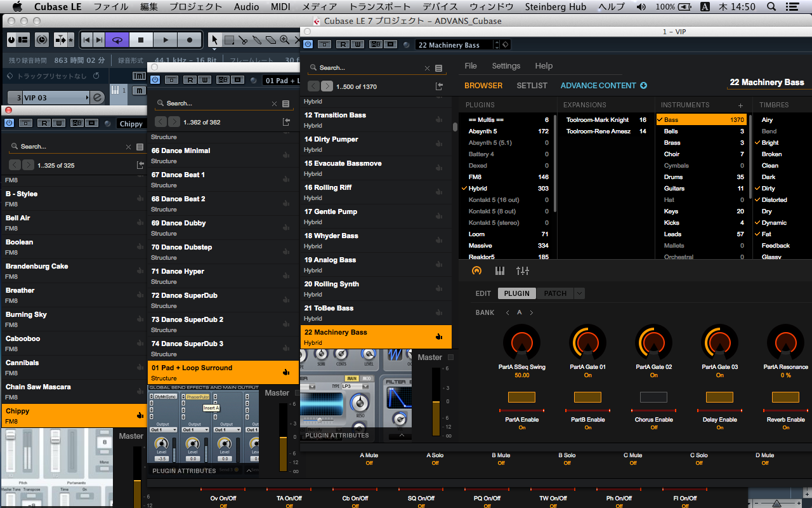Click the Cubase transport record button

coord(189,39)
